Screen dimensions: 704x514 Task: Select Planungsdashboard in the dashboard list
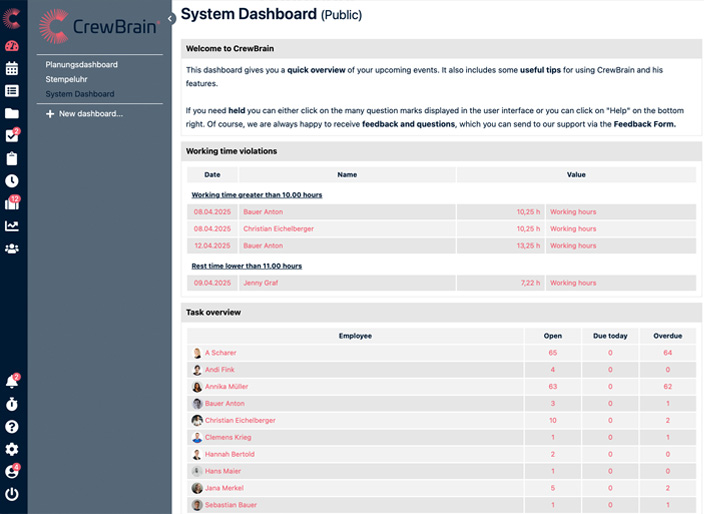tap(81, 65)
